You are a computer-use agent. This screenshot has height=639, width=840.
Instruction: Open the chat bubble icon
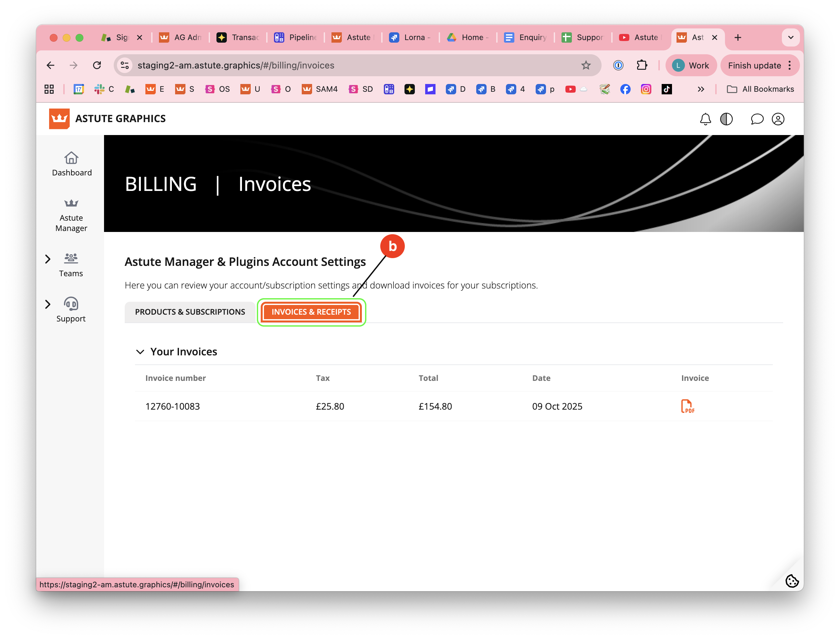(x=757, y=119)
